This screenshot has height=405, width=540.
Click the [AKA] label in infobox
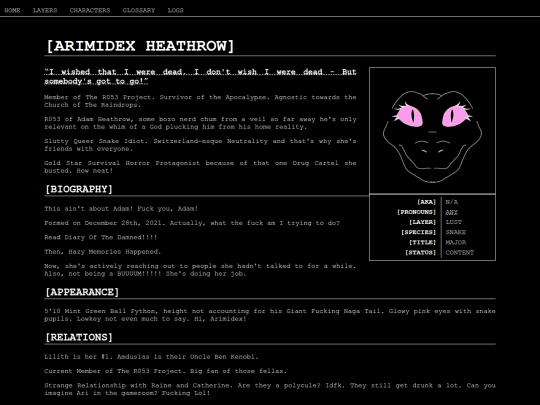coord(426,202)
